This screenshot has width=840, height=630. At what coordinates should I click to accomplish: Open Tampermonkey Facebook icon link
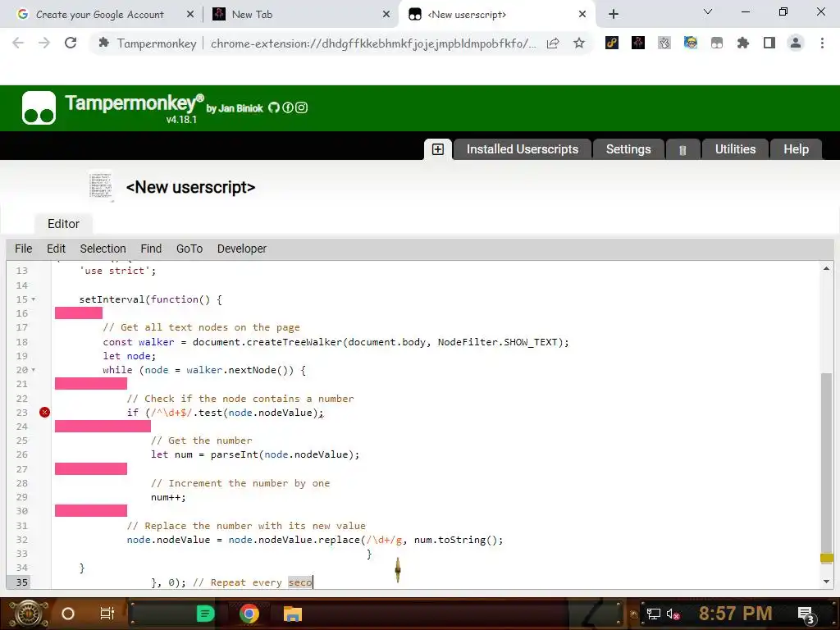pos(288,107)
